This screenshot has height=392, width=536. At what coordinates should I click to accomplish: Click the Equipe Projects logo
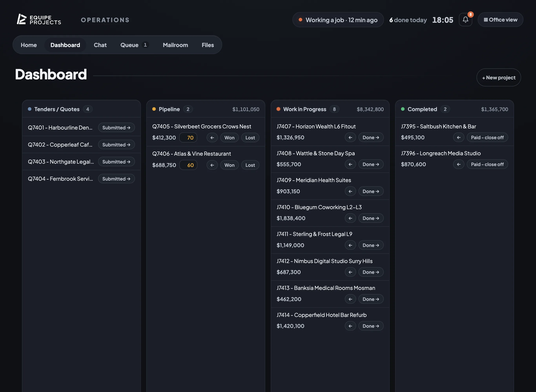(x=39, y=20)
